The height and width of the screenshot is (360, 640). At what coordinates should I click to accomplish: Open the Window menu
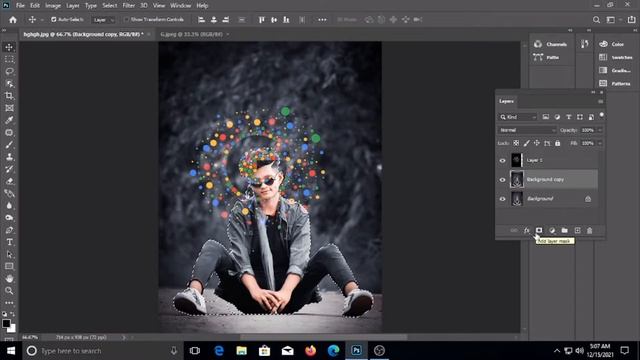point(180,6)
